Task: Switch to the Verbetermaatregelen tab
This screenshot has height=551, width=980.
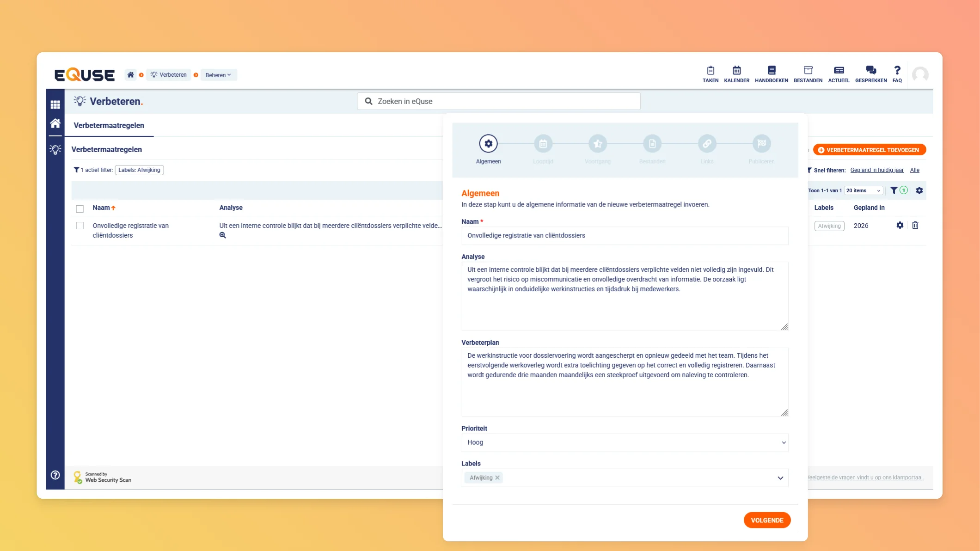Action: [109, 125]
